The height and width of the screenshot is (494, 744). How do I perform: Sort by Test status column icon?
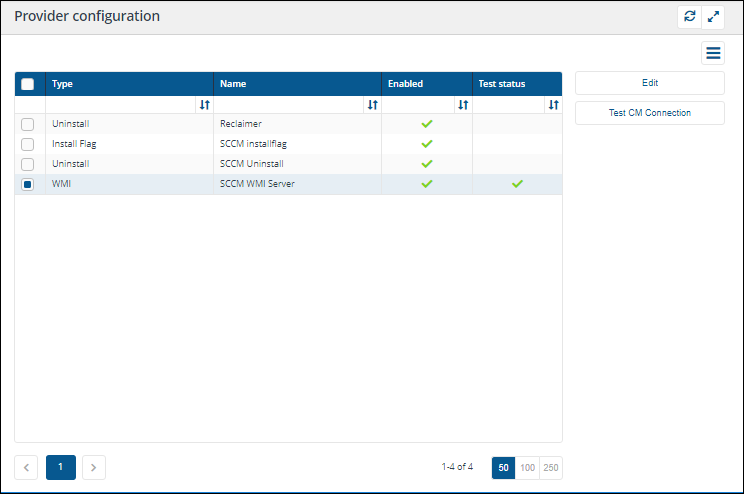[x=553, y=105]
